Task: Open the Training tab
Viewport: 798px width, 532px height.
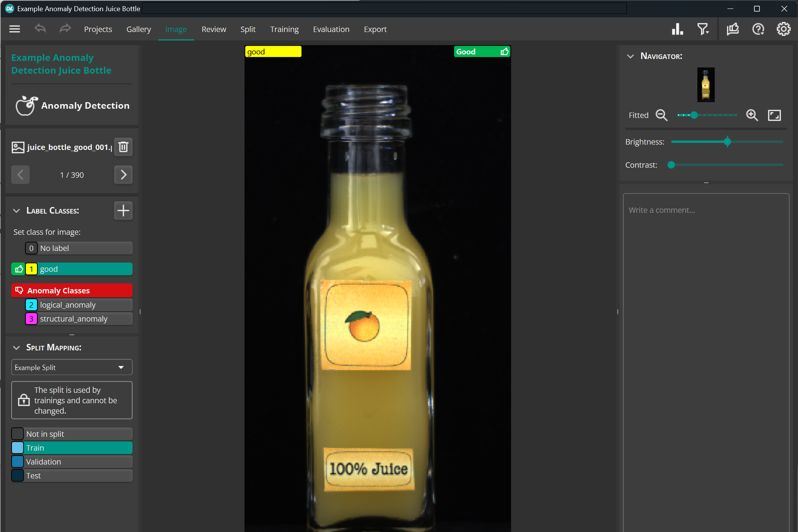Action: [x=285, y=29]
